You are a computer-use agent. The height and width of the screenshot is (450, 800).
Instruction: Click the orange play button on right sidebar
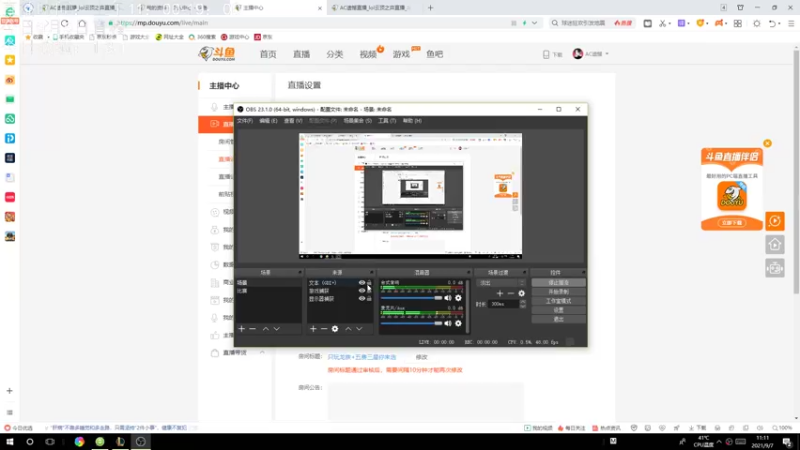pyautogui.click(x=774, y=221)
